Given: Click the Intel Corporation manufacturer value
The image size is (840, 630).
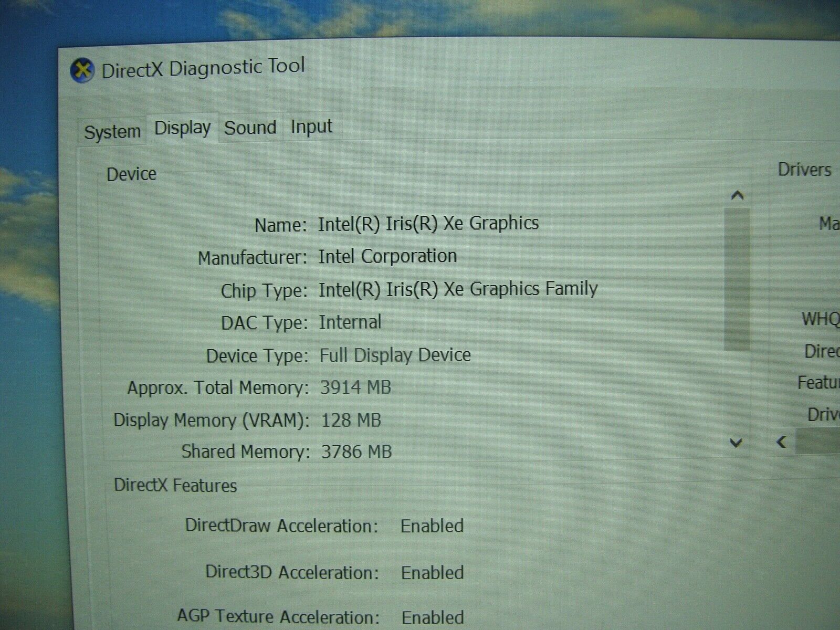Looking at the screenshot, I should click(387, 256).
